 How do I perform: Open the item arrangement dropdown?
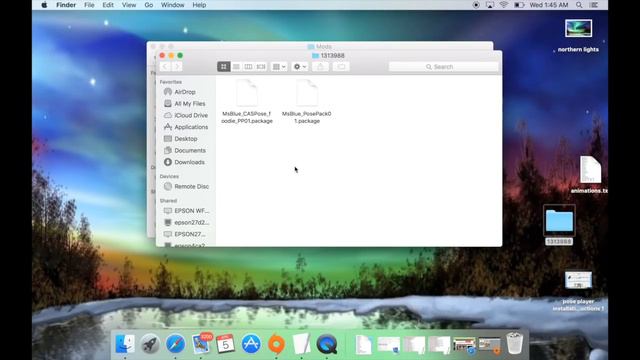(x=279, y=67)
